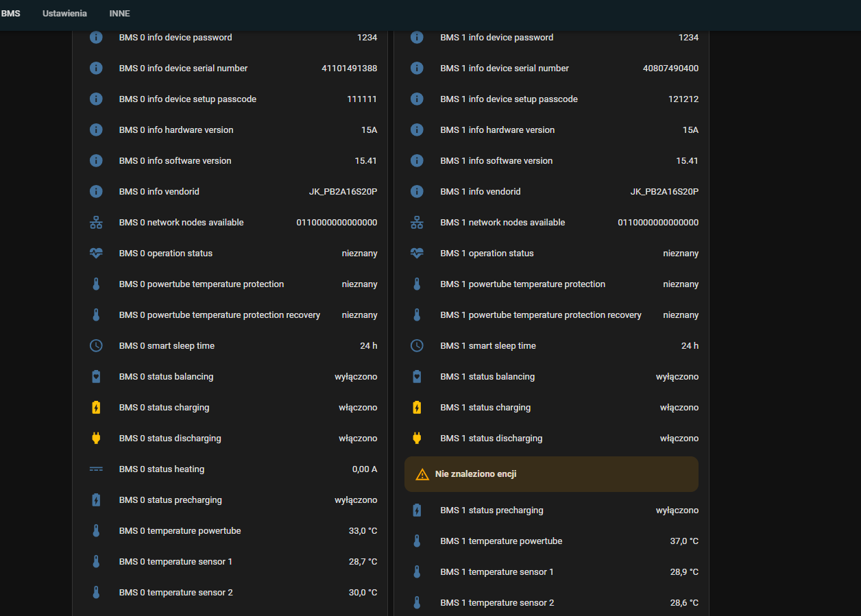Open the INNE tab
Viewport: 861px width, 616px height.
click(x=119, y=14)
